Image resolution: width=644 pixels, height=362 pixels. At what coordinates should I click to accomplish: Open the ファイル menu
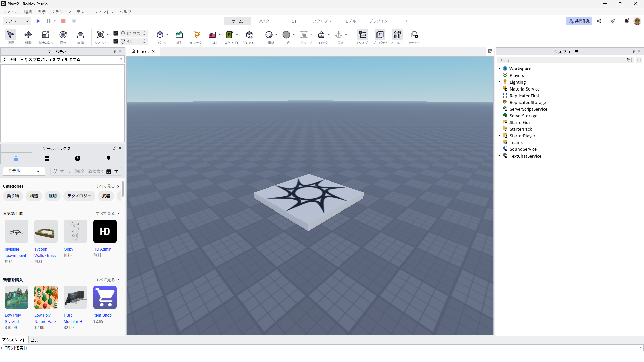[x=11, y=12]
